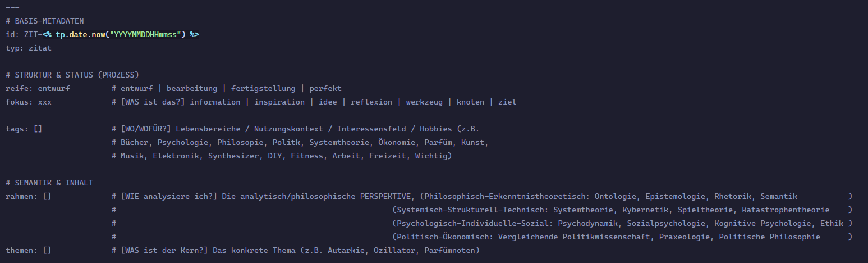Click the 'typ: zitat' line
Viewport: 868px width, 263px height.
(28, 48)
